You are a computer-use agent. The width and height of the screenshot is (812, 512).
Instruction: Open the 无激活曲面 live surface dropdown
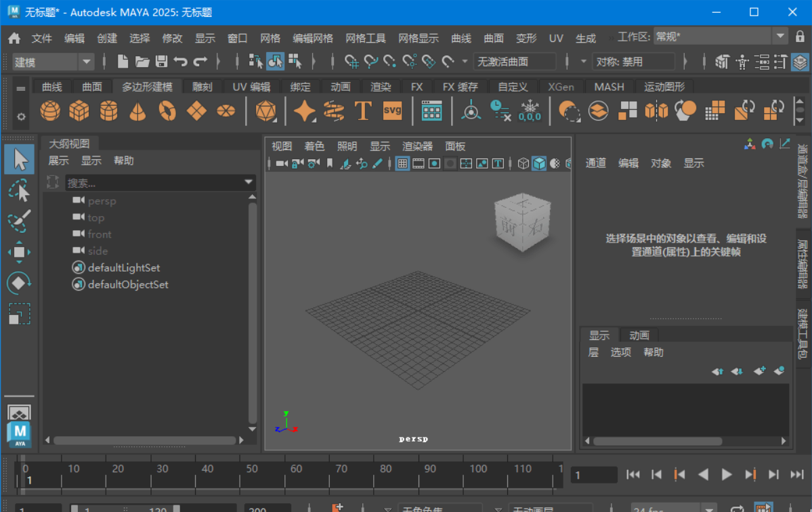(x=514, y=62)
